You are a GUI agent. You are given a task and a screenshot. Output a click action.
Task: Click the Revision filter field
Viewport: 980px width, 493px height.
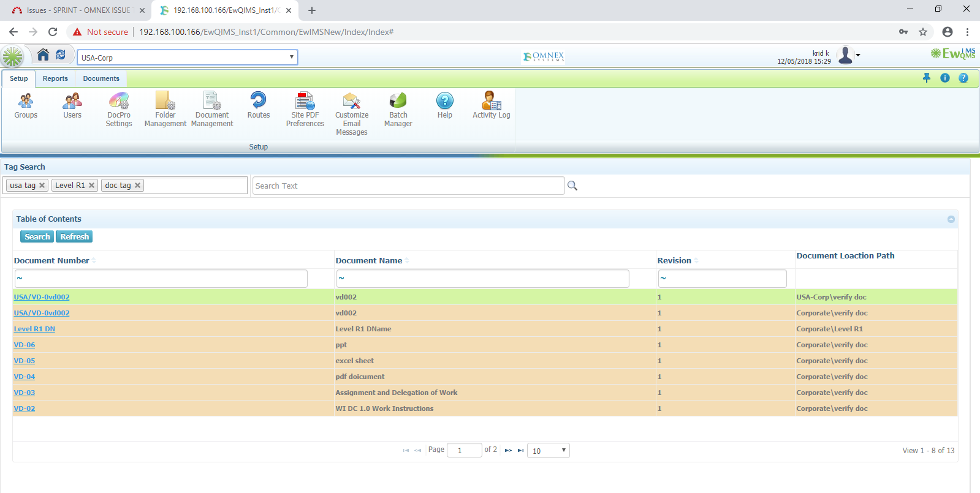coord(723,279)
